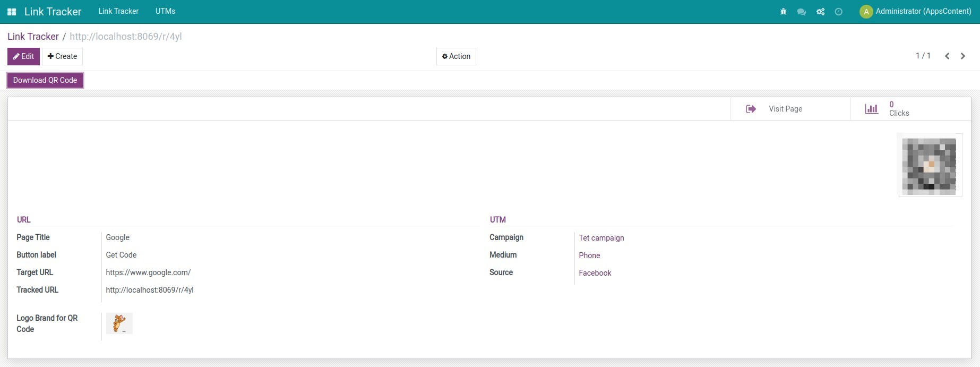The image size is (980, 367).
Task: Click the Create button
Action: (x=62, y=56)
